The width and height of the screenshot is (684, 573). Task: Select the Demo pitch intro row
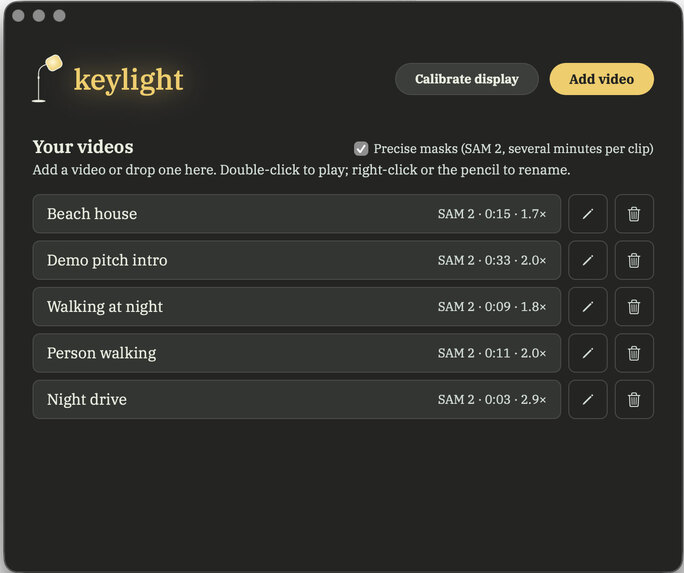(297, 260)
